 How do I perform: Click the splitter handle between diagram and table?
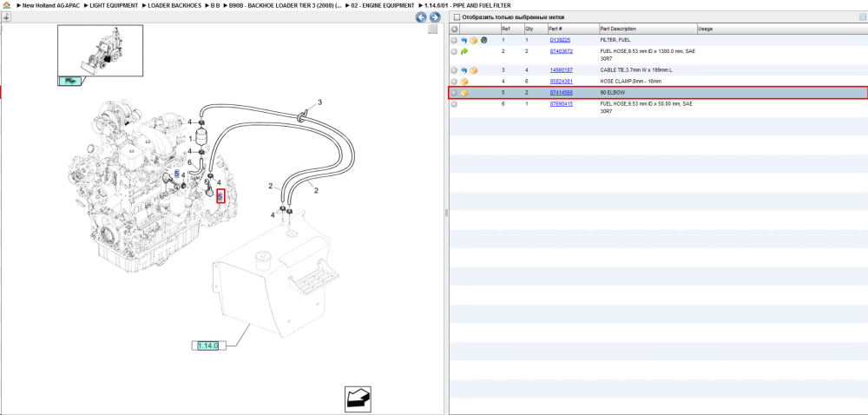point(446,213)
